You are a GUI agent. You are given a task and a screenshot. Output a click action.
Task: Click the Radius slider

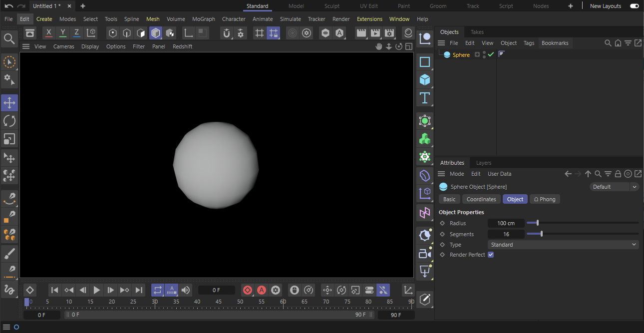point(582,223)
